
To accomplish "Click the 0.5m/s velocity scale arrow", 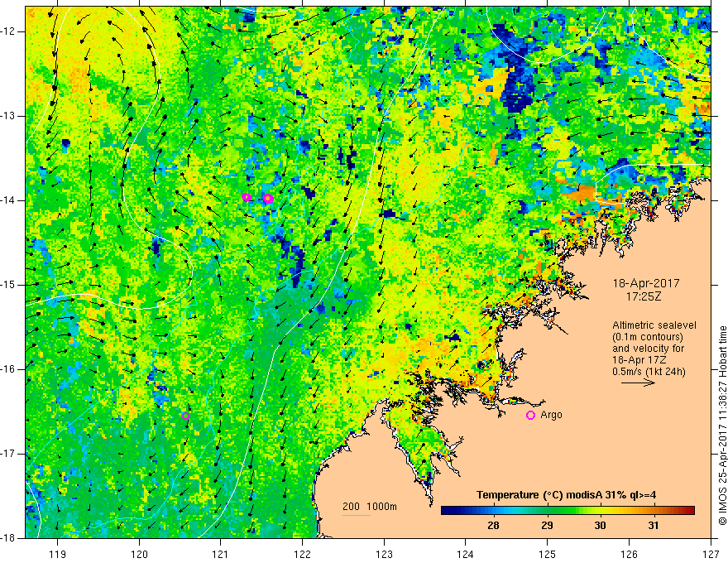I will click(x=638, y=383).
